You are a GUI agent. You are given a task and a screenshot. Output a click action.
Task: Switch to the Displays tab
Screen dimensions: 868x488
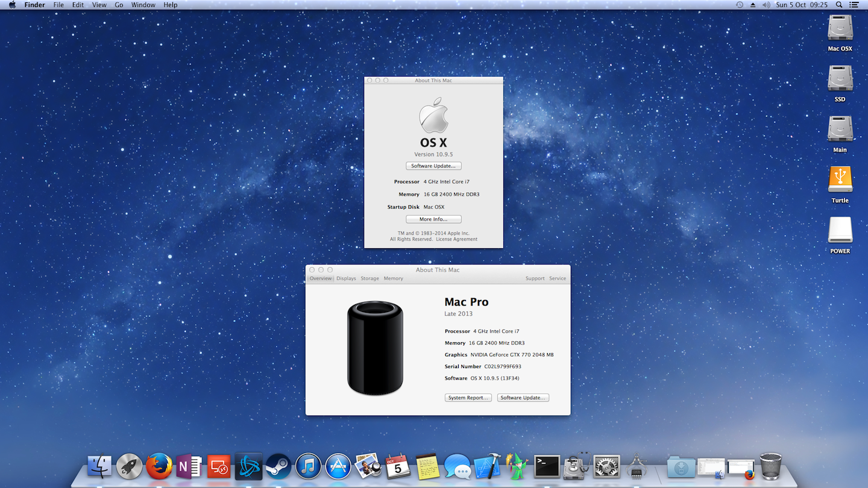click(346, 278)
